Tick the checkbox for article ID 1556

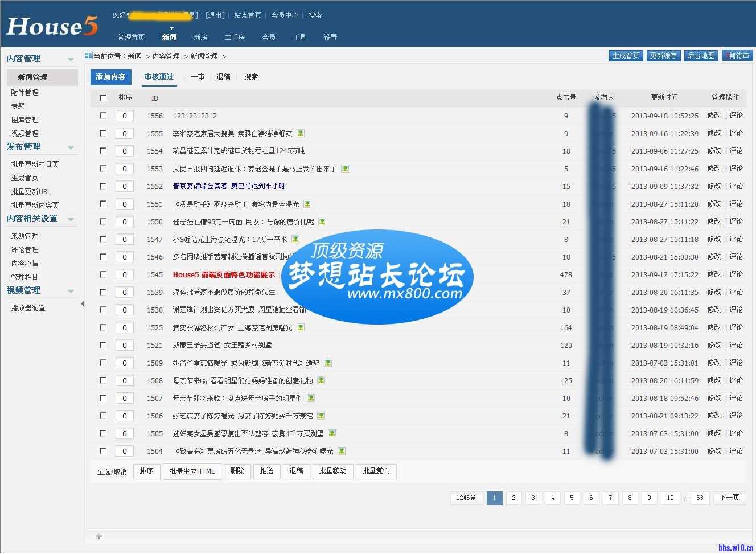(103, 116)
